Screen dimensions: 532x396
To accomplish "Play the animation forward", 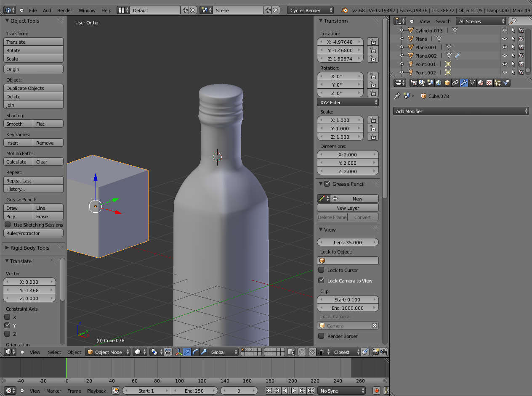I will 294,391.
